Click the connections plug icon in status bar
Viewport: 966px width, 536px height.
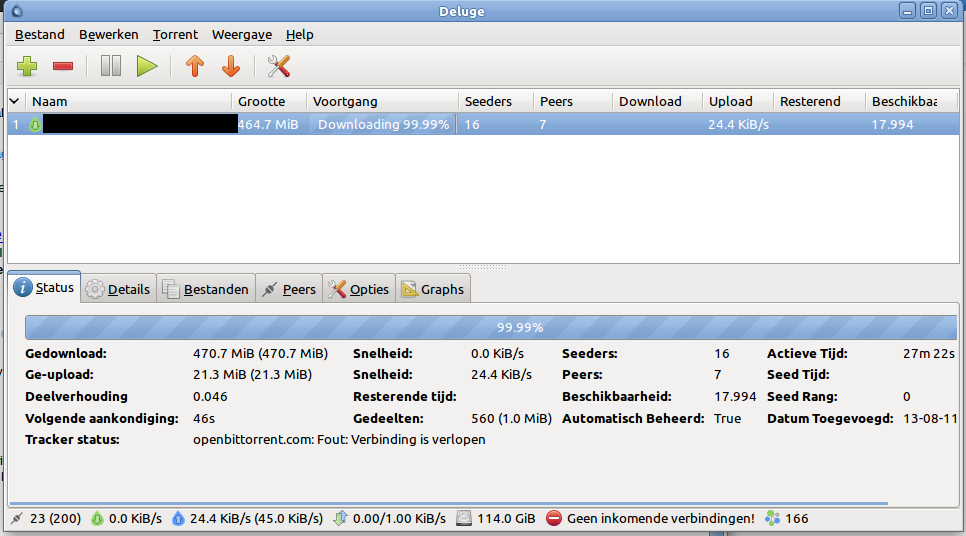(17, 519)
